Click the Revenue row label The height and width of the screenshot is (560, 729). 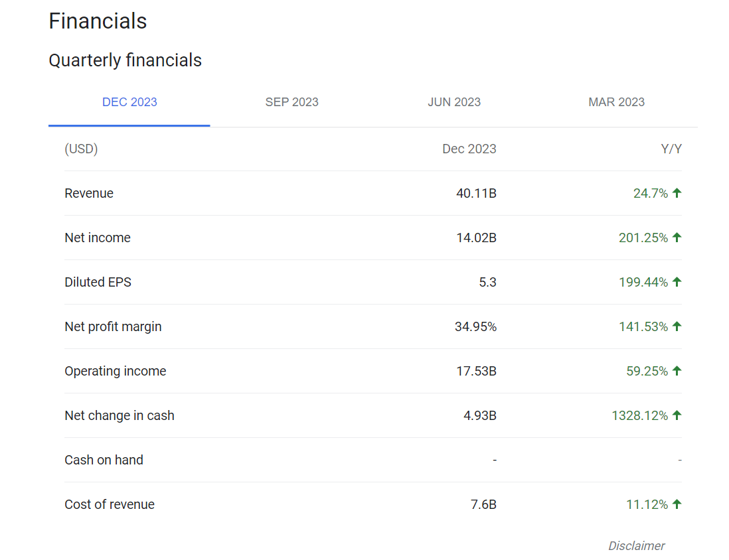click(89, 194)
